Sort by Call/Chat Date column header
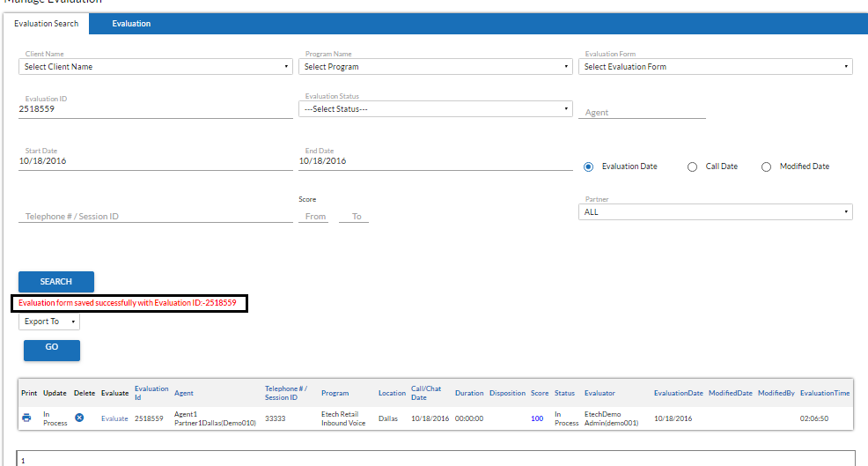The height and width of the screenshot is (466, 868). click(426, 393)
